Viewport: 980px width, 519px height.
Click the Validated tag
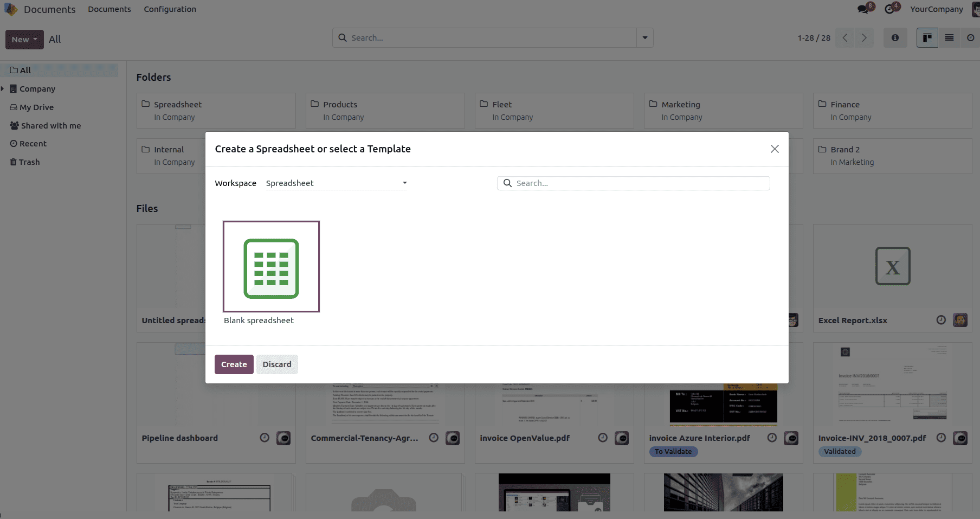(840, 452)
